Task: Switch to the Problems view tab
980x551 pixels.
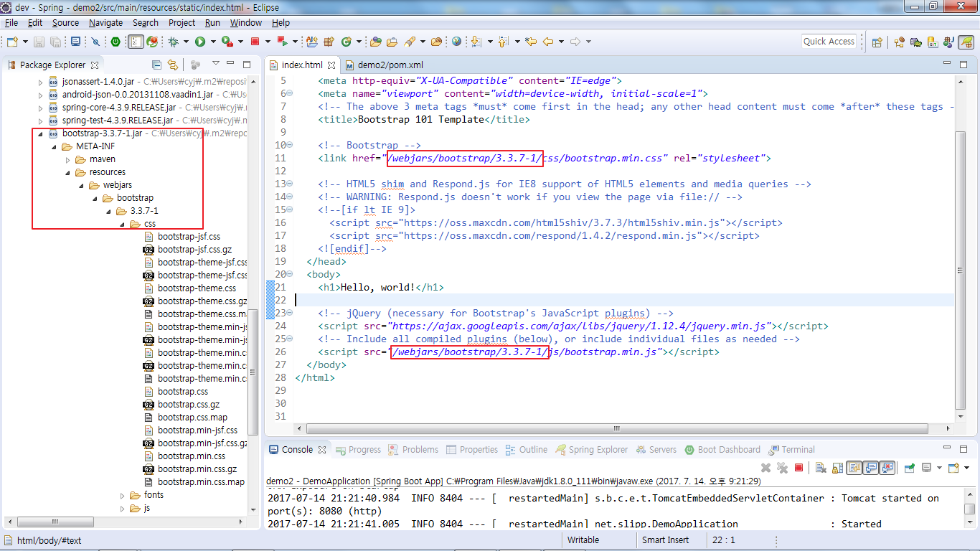Action: tap(413, 450)
